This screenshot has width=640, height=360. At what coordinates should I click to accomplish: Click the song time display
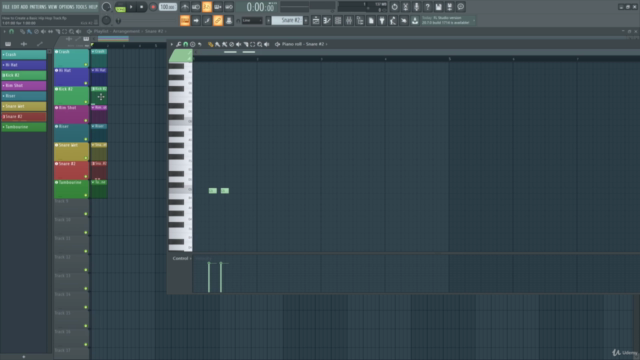point(260,7)
